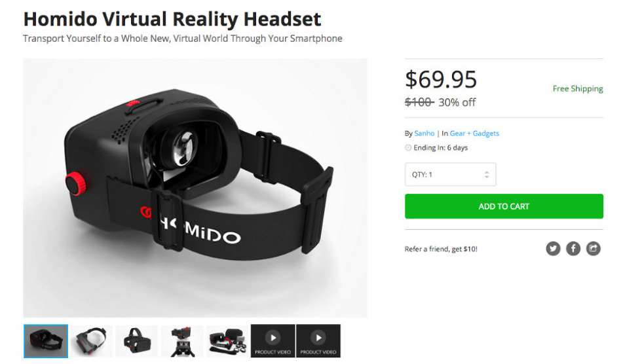Select the fifth thumbnail showing accessories
The image size is (642, 364).
(x=228, y=341)
